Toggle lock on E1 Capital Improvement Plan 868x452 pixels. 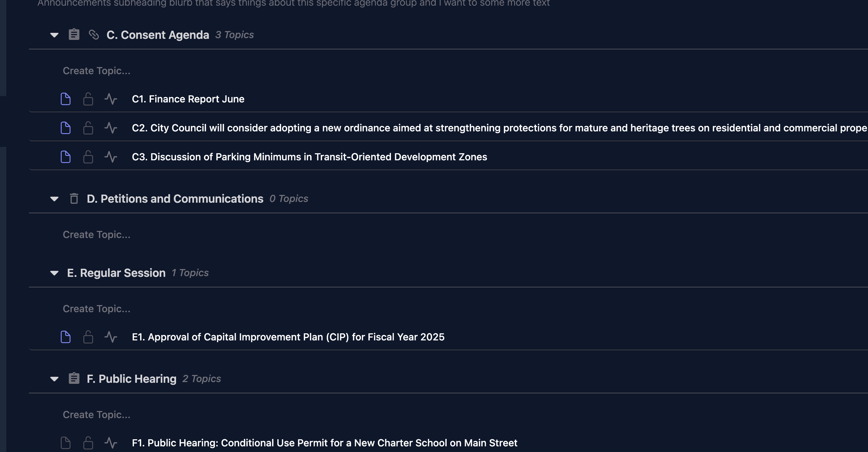[88, 337]
